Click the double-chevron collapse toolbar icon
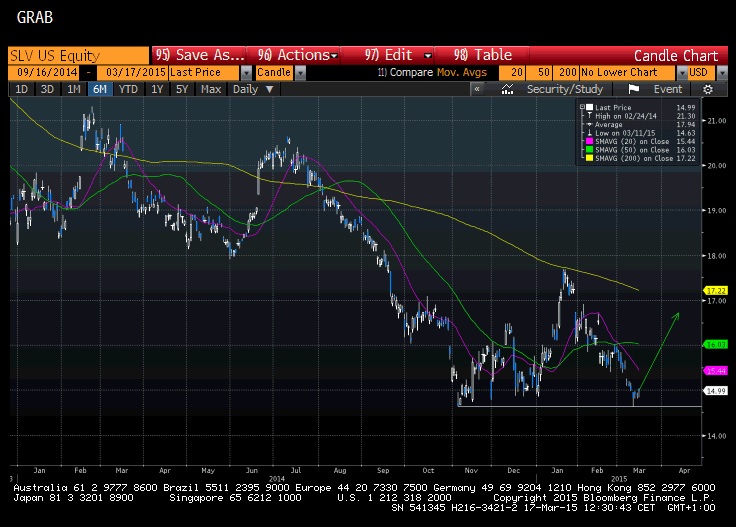 tap(478, 89)
